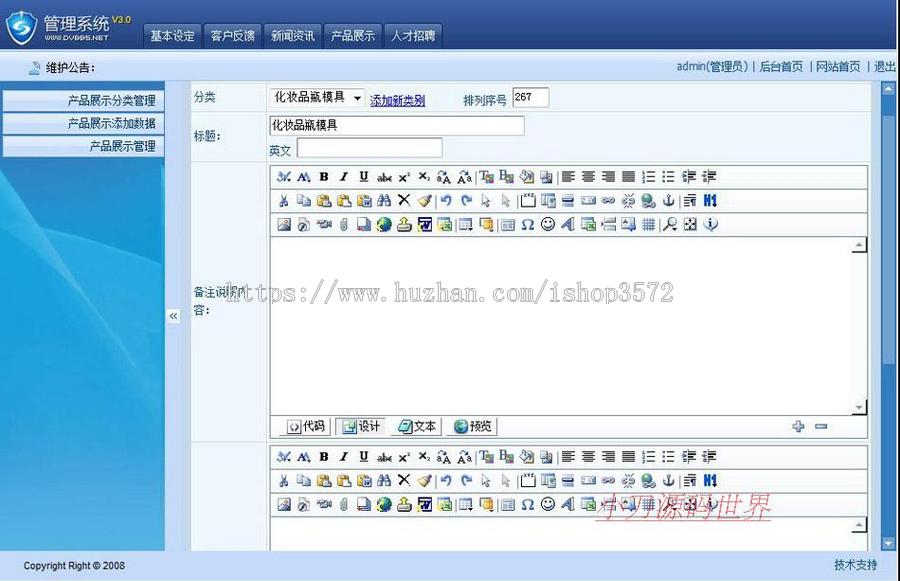Click the Underline icon in the editor toolbar
This screenshot has height=581, width=900.
pyautogui.click(x=362, y=177)
